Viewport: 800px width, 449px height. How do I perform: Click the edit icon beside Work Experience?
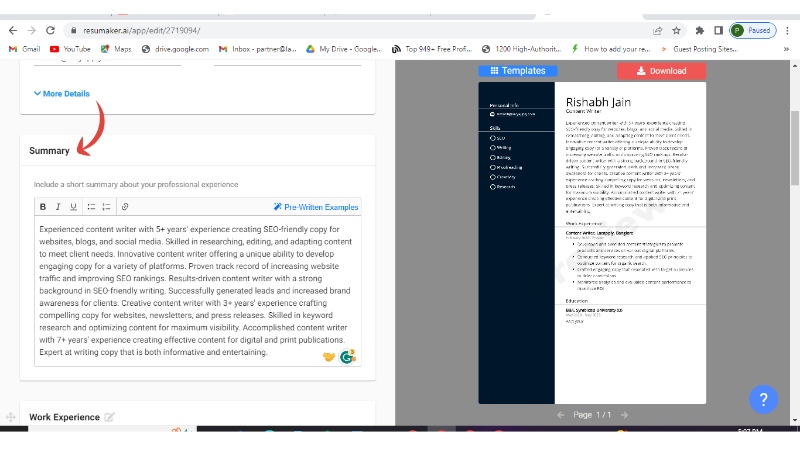pyautogui.click(x=110, y=417)
